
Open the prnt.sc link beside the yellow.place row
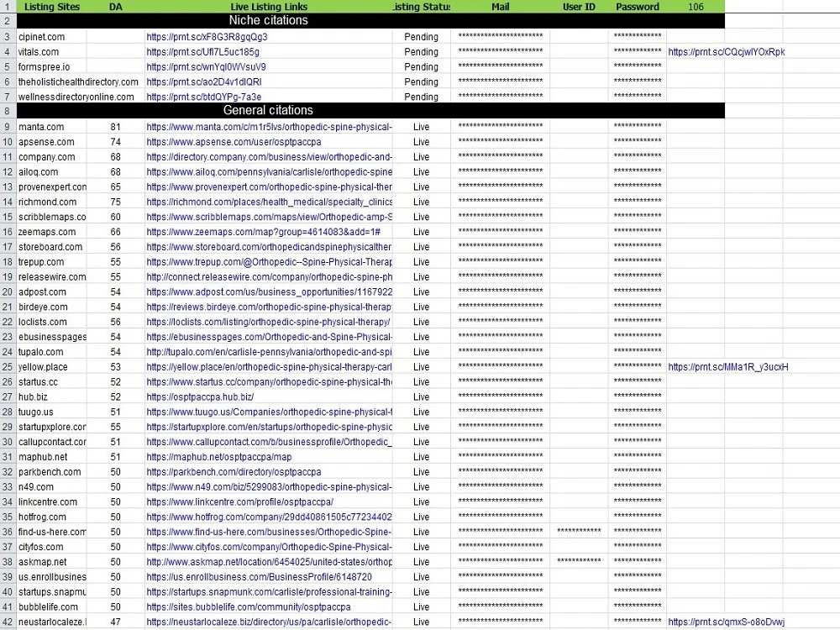[x=728, y=367]
